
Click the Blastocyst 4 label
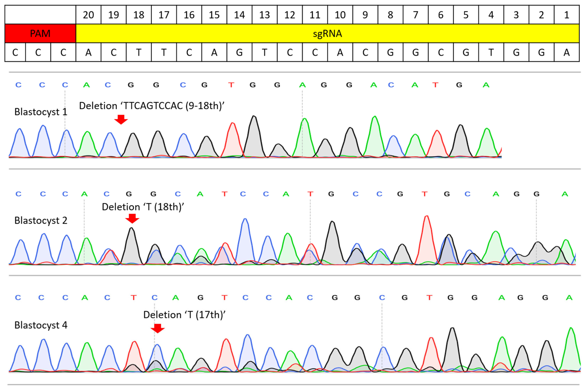41,325
